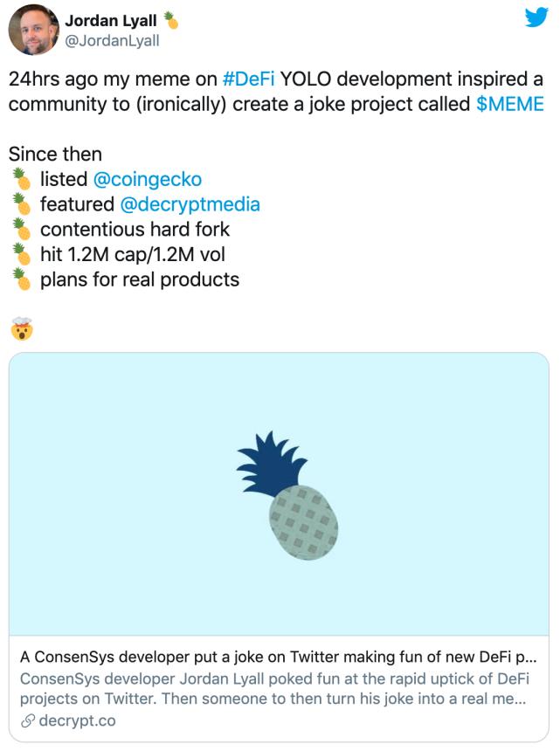
Task: Click the chain-link icon beside decrypt.co
Action: click(x=28, y=721)
